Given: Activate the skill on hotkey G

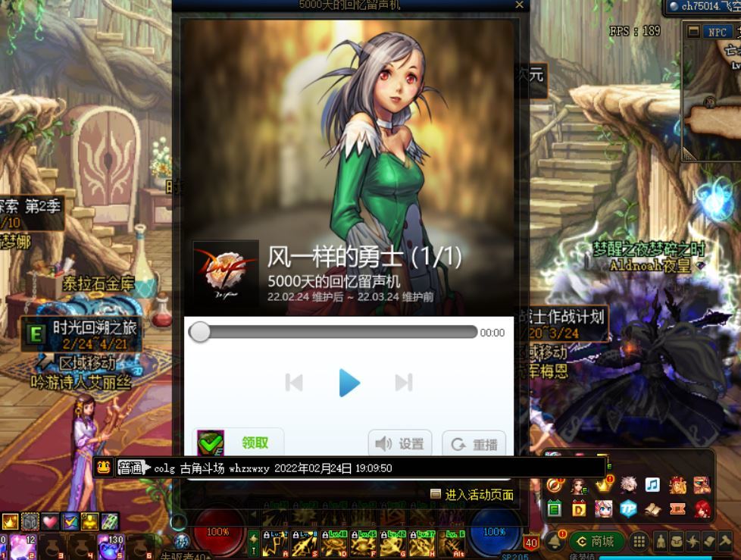Looking at the screenshot, I should [392, 543].
